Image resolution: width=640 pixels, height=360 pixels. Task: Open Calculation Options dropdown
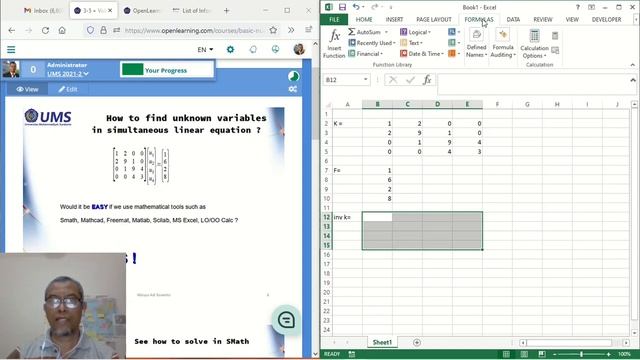click(x=534, y=43)
